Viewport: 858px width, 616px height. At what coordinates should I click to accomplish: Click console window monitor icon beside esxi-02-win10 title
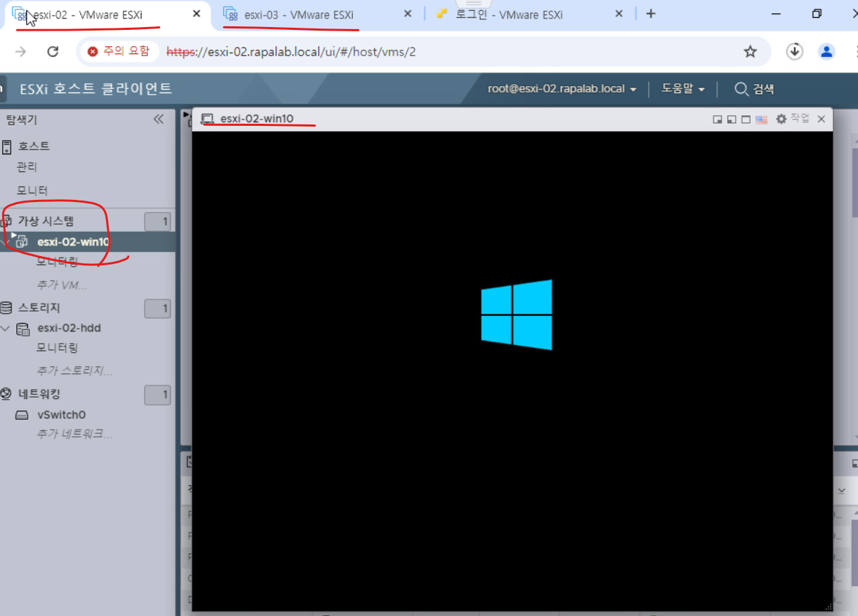pyautogui.click(x=208, y=119)
